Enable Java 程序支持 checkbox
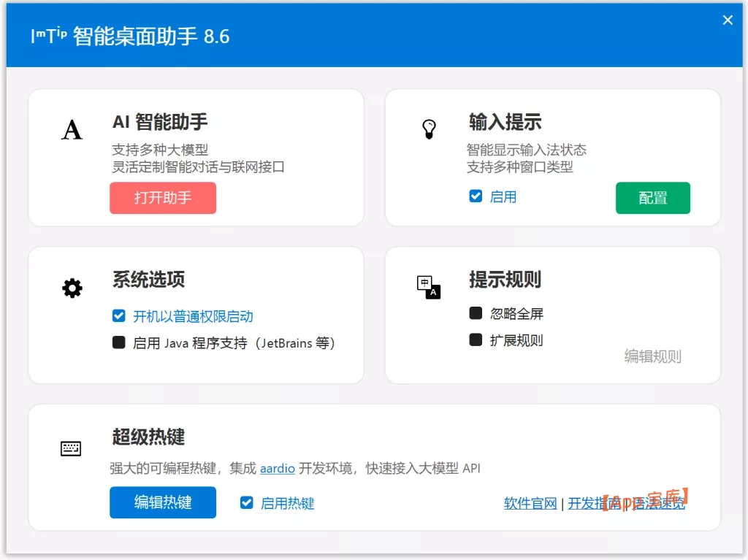Image resolution: width=748 pixels, height=560 pixels. click(x=119, y=342)
